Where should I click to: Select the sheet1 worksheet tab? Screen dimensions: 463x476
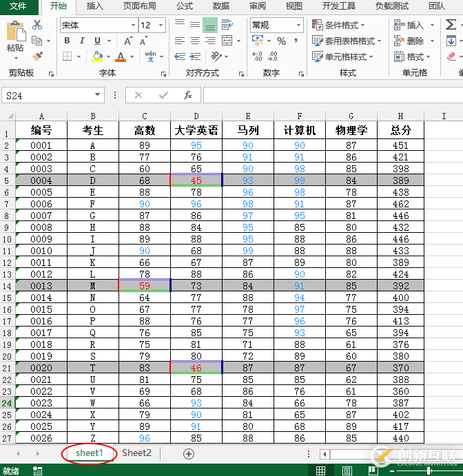[x=90, y=453]
